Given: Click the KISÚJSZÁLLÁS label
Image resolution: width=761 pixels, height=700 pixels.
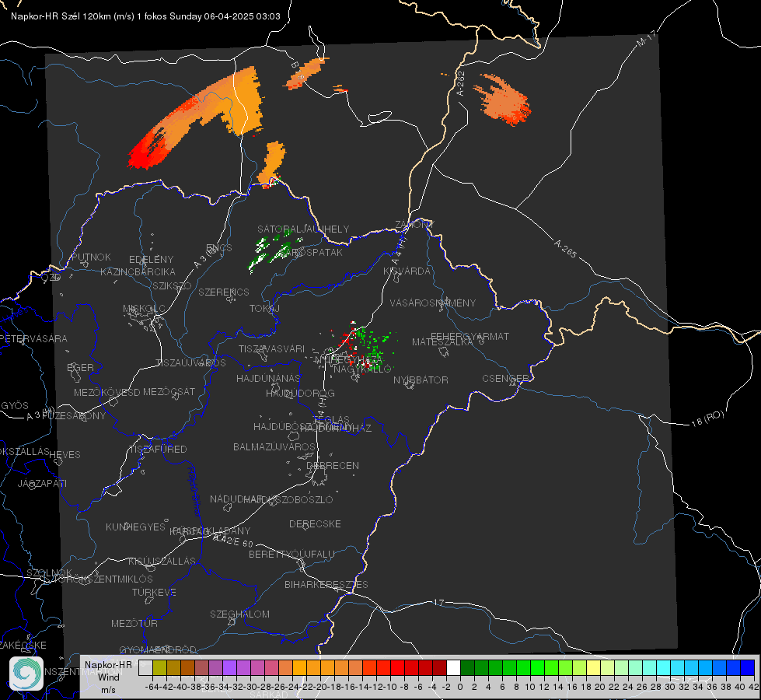Looking at the screenshot, I should click(162, 561).
